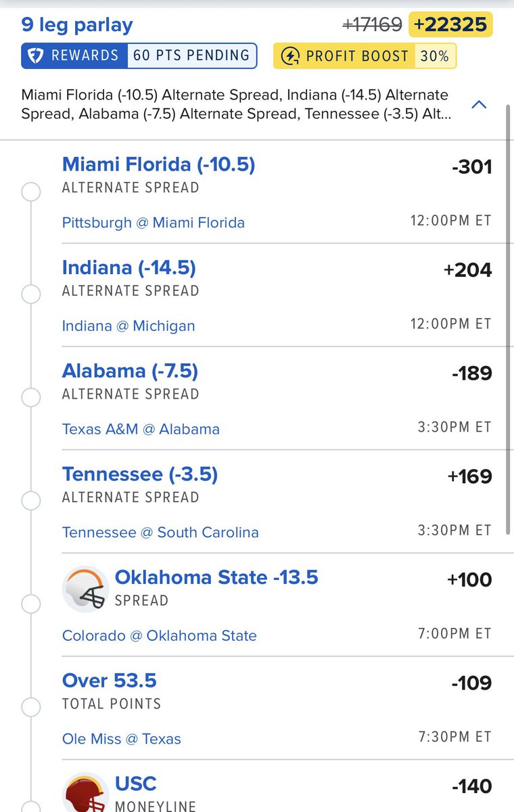Click the Profit Boost lightning icon
The height and width of the screenshot is (812, 514).
289,56
